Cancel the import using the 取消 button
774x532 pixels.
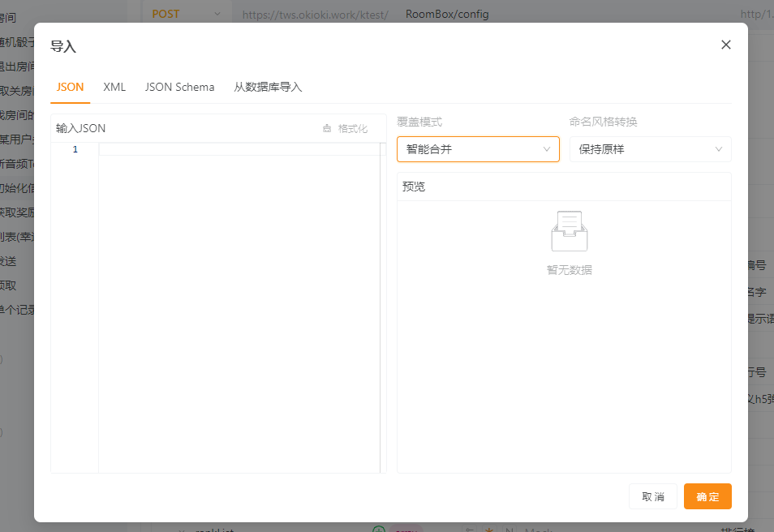pos(652,496)
